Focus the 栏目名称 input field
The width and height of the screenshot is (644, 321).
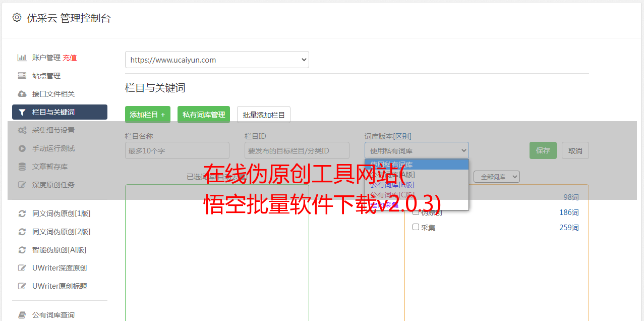[177, 150]
